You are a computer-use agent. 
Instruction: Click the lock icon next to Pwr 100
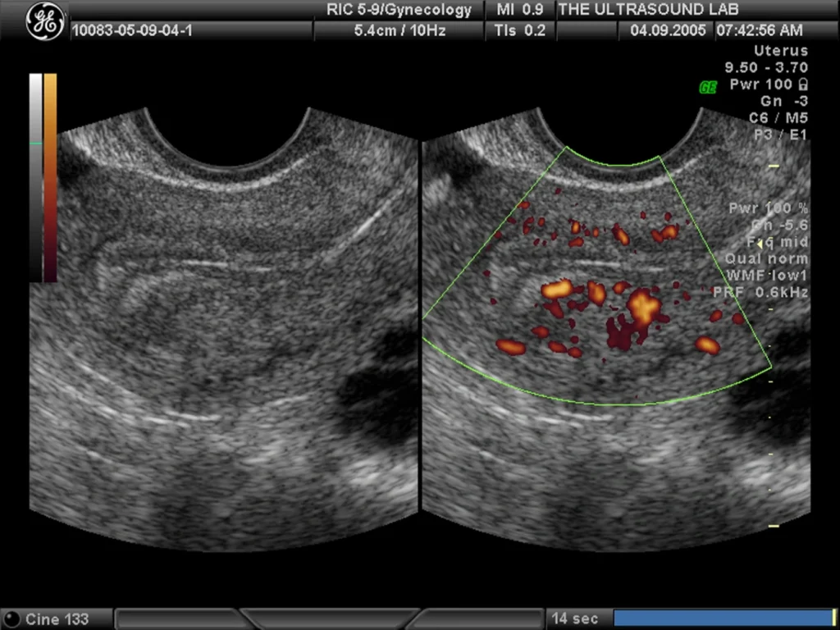802,84
